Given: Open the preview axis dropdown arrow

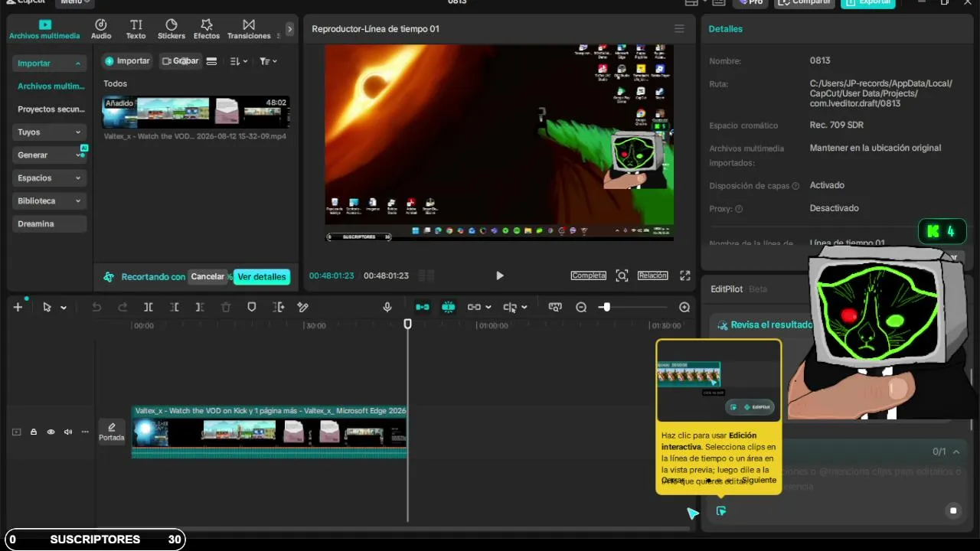Looking at the screenshot, I should 524,308.
